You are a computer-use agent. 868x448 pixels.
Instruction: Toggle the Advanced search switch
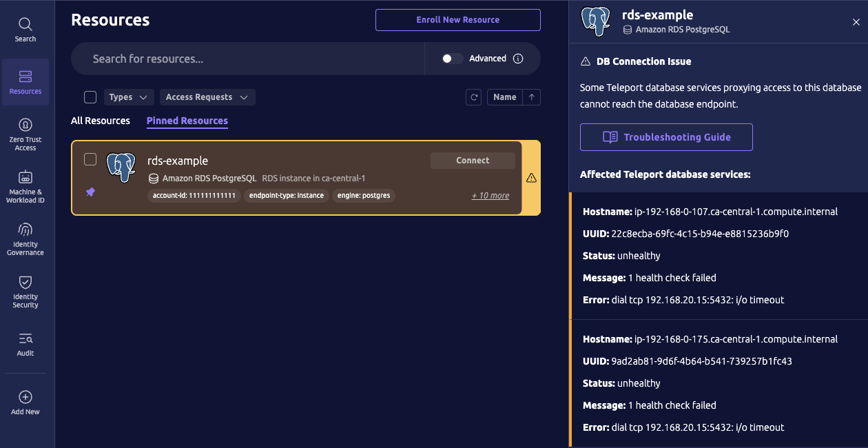(x=452, y=59)
